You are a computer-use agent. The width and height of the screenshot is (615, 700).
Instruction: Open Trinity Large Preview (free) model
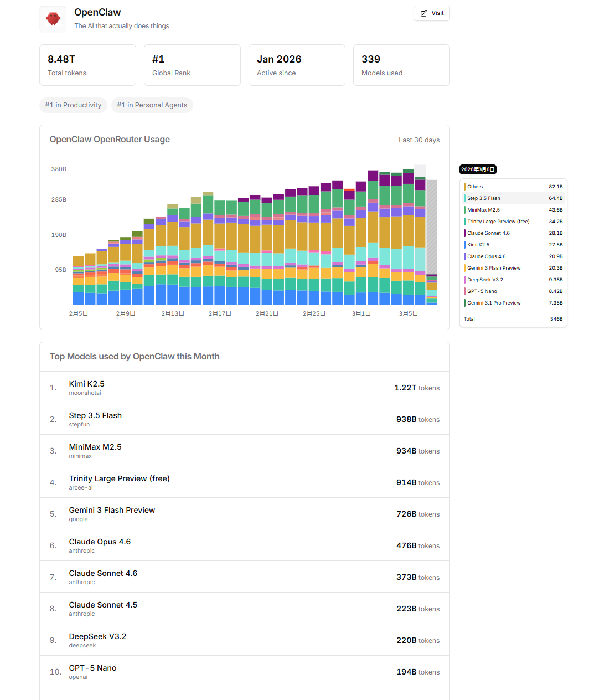pos(119,478)
